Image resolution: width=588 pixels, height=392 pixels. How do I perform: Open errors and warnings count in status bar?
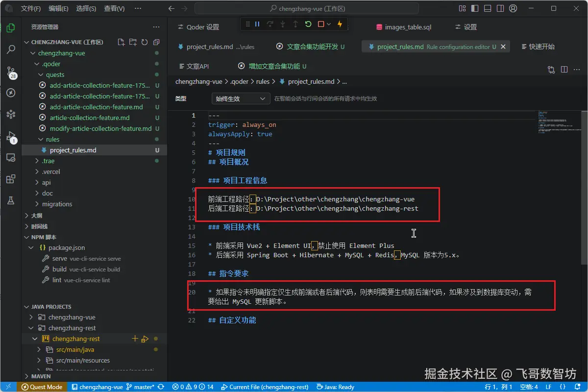[193, 387]
